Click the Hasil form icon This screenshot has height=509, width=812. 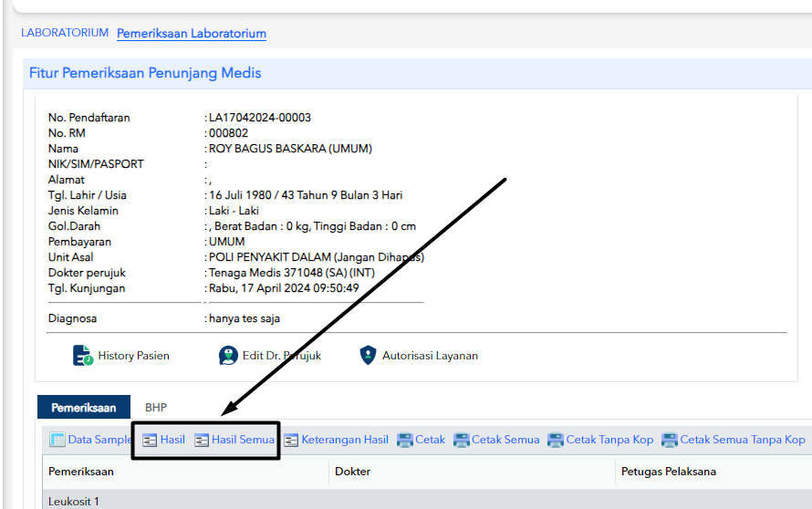click(x=150, y=441)
